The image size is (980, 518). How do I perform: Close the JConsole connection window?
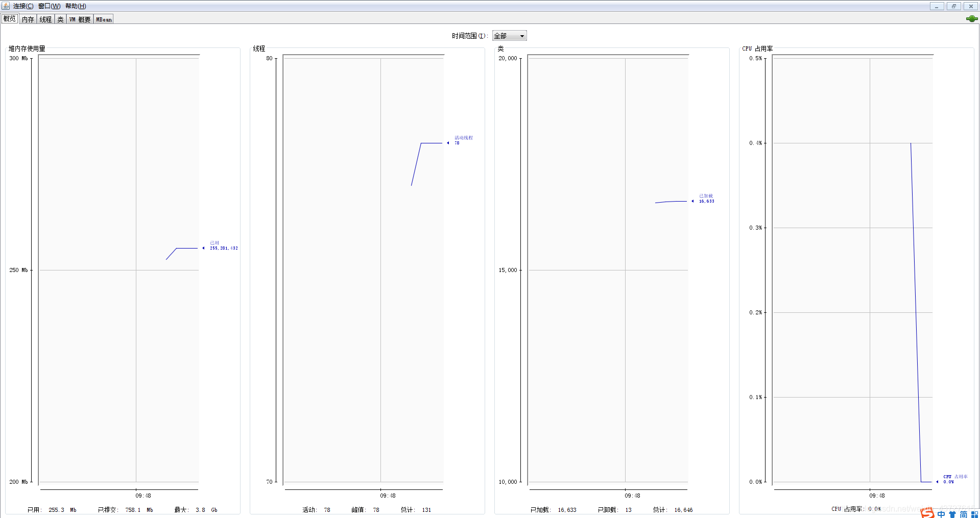click(x=970, y=6)
